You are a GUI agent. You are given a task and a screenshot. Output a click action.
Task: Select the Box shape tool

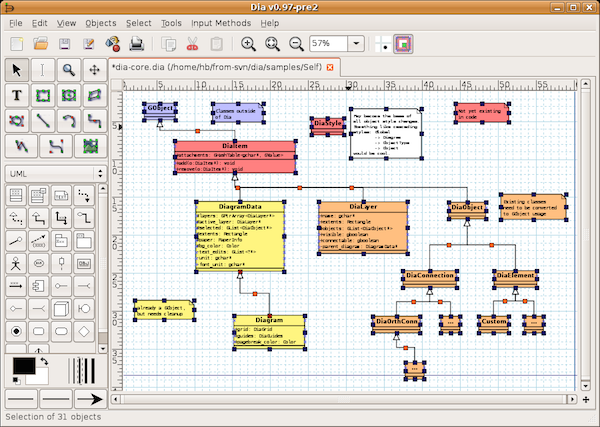point(42,95)
